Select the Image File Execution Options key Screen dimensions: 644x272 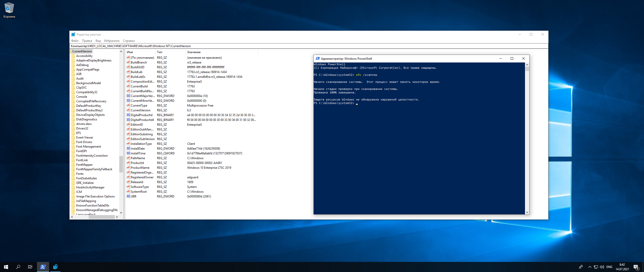click(95, 196)
